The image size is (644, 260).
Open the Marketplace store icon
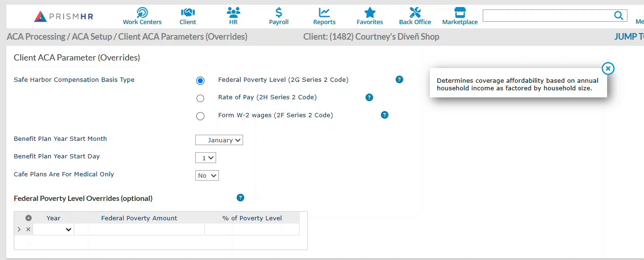(x=460, y=13)
